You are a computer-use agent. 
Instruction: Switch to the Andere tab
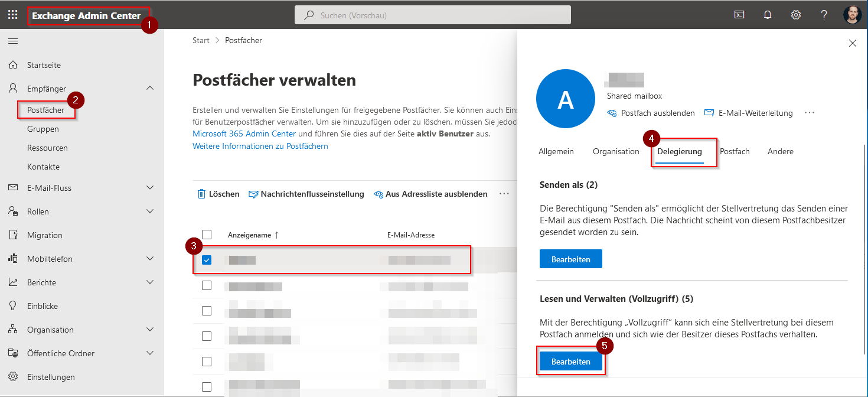[x=781, y=152]
